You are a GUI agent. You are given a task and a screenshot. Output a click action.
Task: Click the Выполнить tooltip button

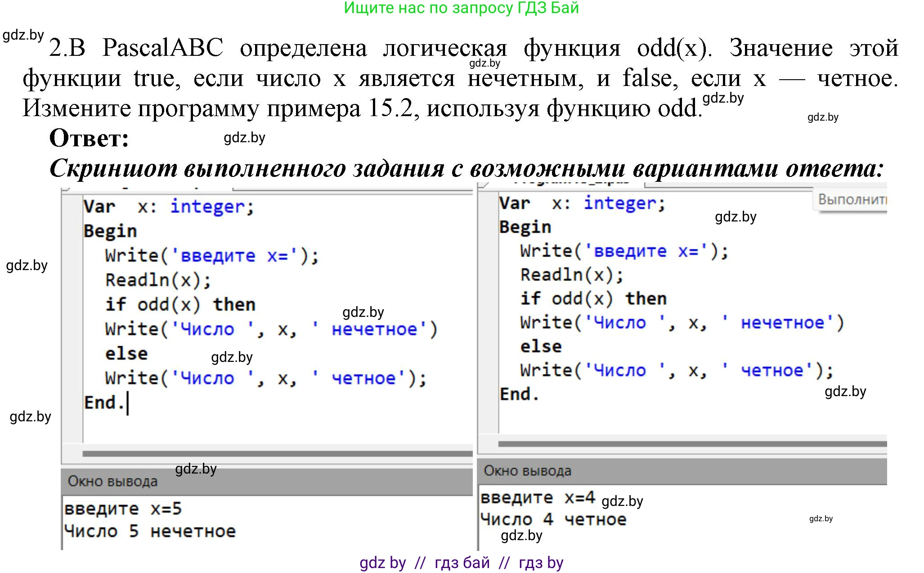point(851,199)
